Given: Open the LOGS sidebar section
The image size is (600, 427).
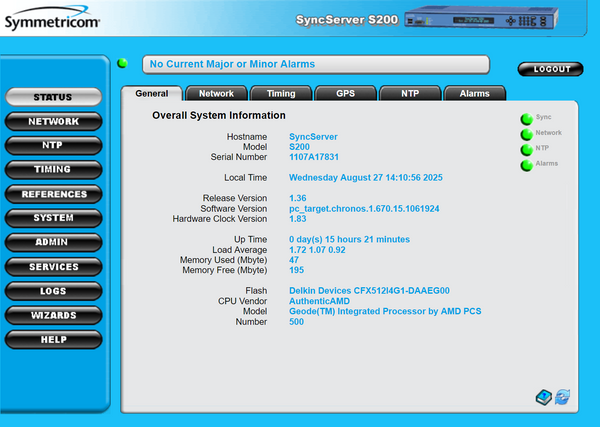Looking at the screenshot, I should pyautogui.click(x=53, y=291).
